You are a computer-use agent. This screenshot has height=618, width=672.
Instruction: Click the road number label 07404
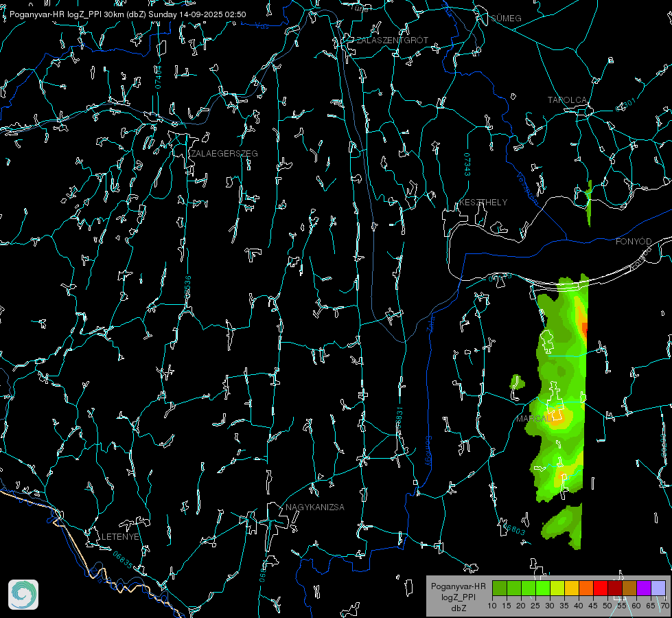pos(159,78)
